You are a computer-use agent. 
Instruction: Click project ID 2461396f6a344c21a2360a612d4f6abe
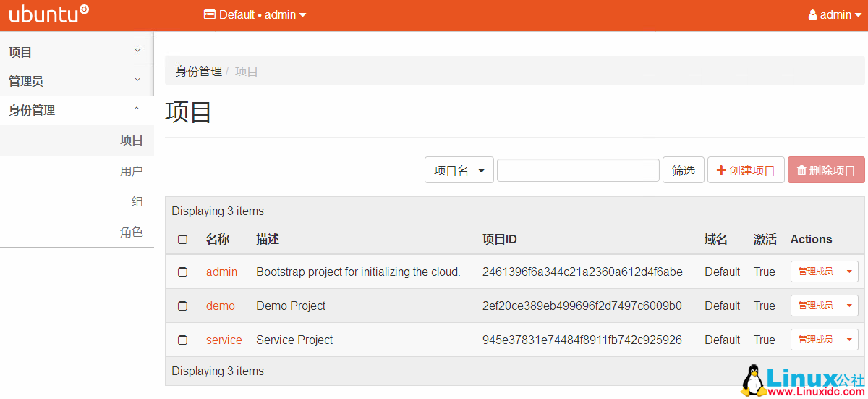point(582,272)
